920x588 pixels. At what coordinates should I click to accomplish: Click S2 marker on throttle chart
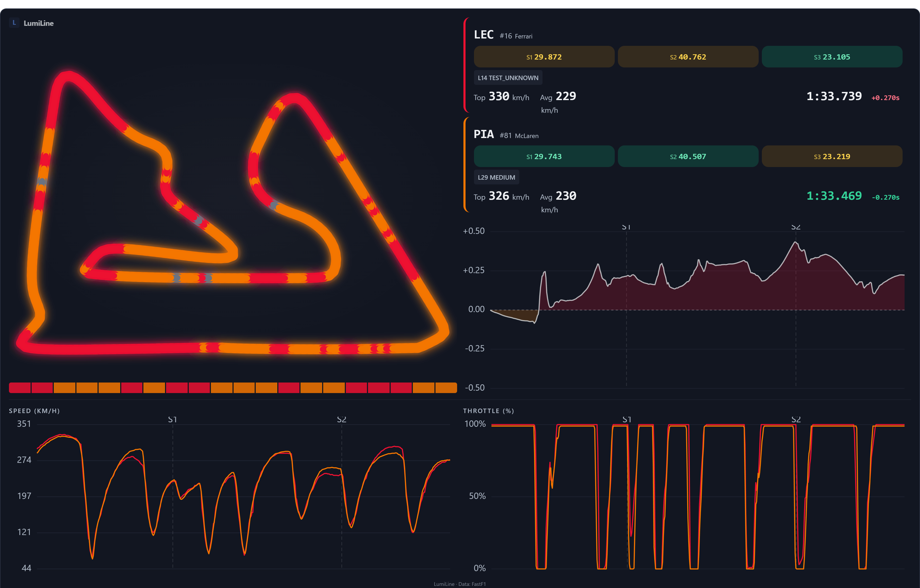point(796,420)
